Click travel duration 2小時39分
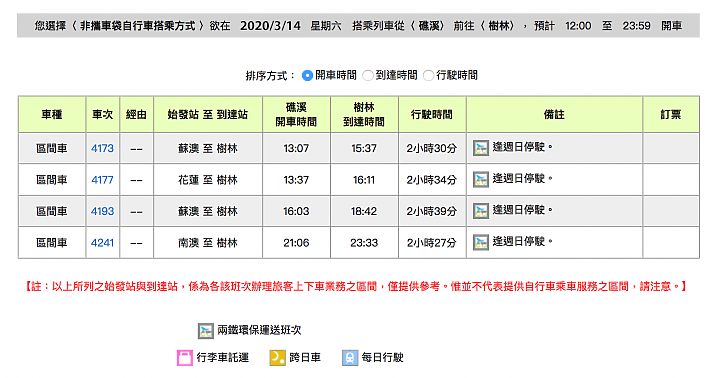 [x=432, y=211]
